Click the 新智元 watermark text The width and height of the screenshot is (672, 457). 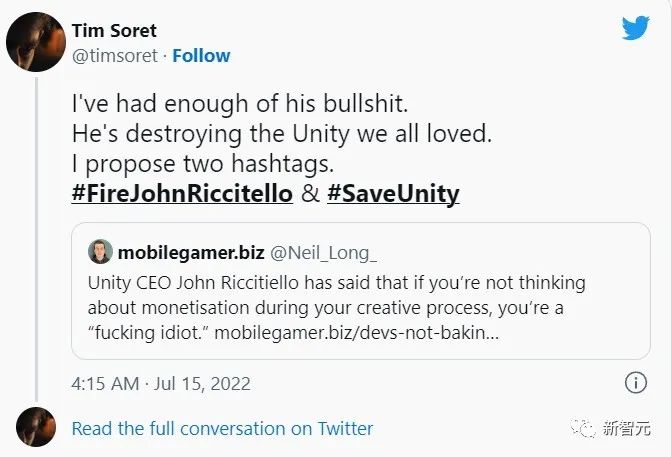(x=627, y=428)
